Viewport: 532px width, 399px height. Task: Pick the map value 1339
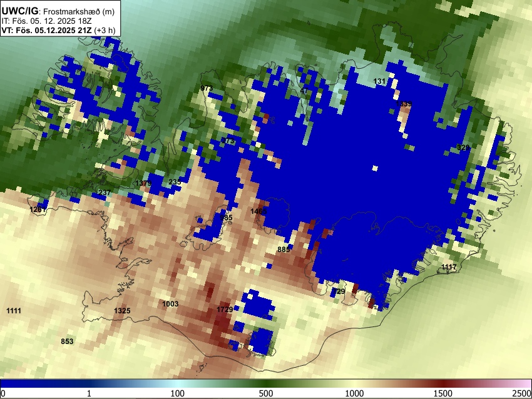click(404, 104)
